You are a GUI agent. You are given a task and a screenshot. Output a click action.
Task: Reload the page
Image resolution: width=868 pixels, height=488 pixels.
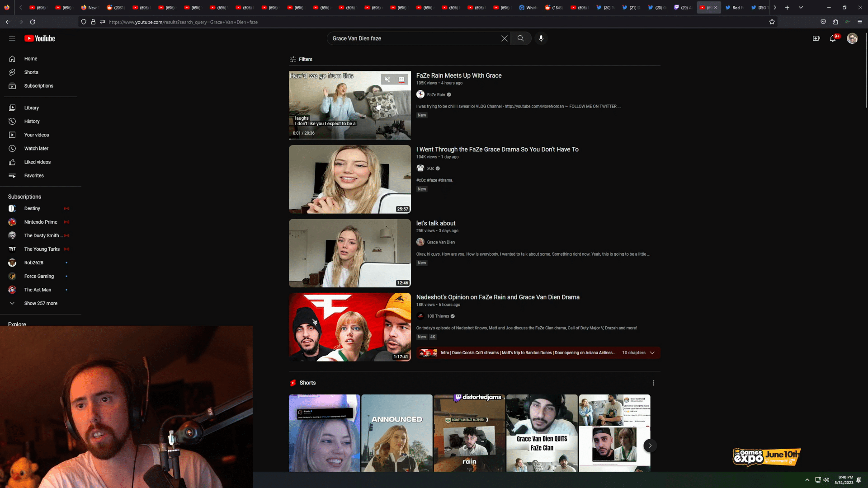tap(33, 22)
